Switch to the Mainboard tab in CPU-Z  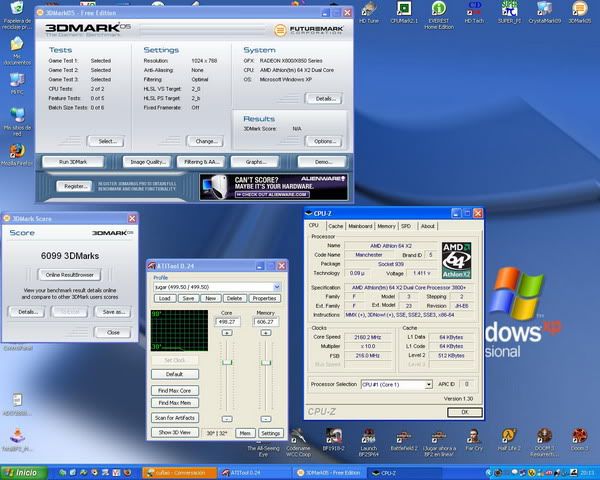360,226
